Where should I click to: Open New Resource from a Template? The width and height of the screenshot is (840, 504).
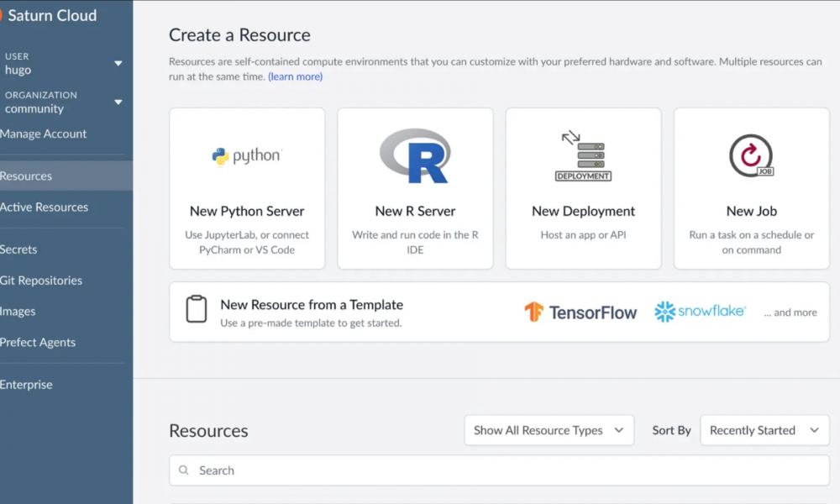point(499,312)
